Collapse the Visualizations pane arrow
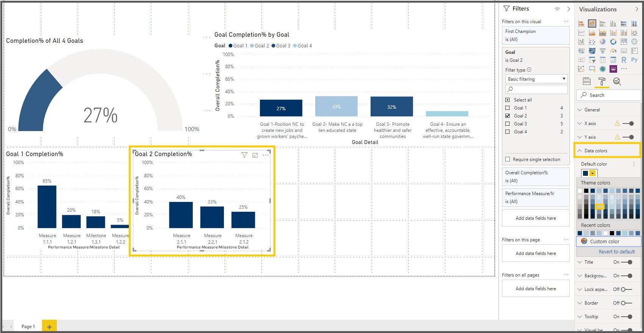 tap(636, 9)
